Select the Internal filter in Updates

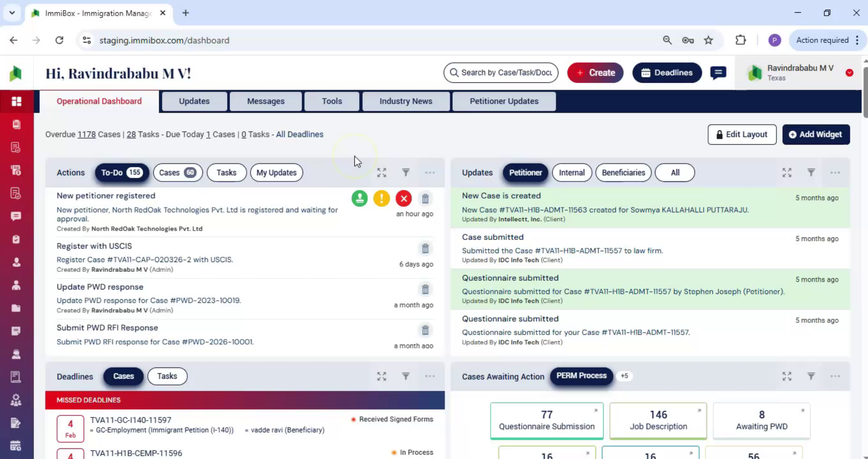571,173
